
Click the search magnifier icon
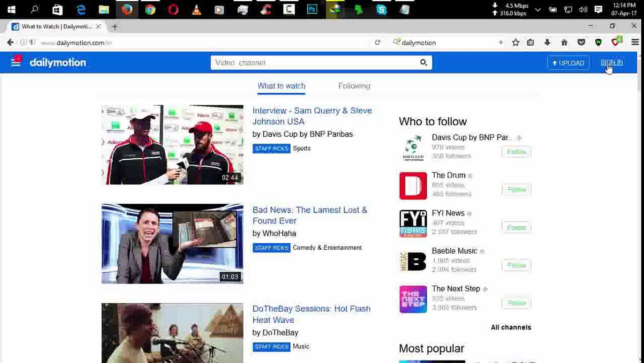pyautogui.click(x=423, y=63)
